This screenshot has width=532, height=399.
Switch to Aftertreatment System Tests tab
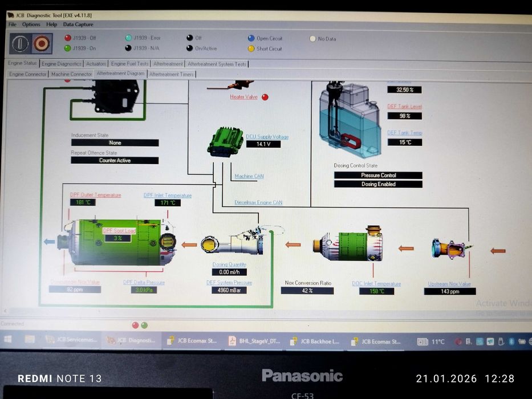click(217, 64)
